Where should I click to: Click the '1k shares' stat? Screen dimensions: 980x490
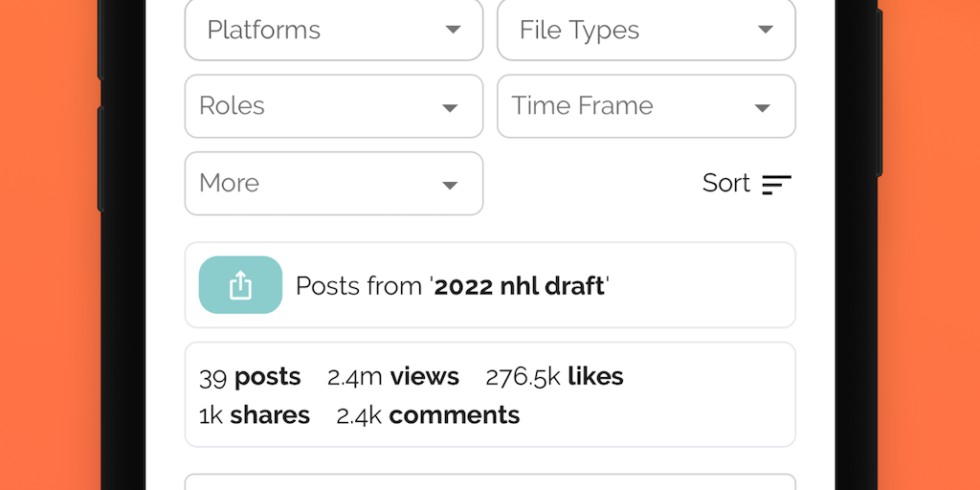[255, 415]
